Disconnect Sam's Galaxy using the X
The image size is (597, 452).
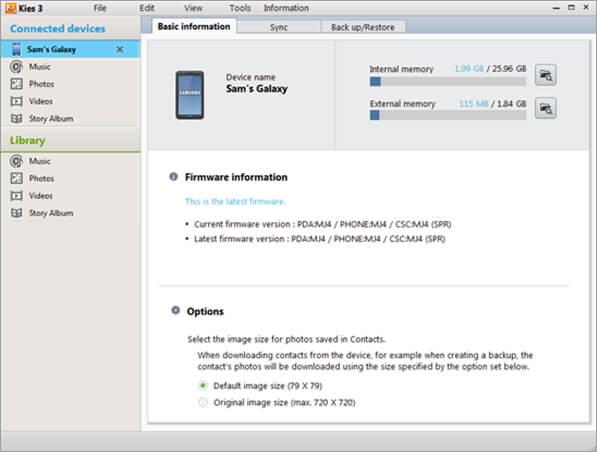(x=120, y=50)
